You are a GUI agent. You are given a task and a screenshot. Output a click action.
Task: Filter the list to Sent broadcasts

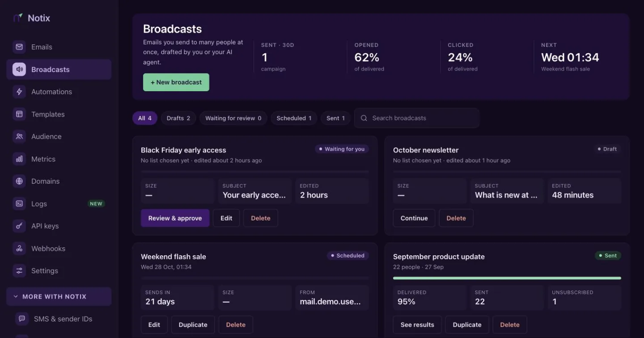335,118
